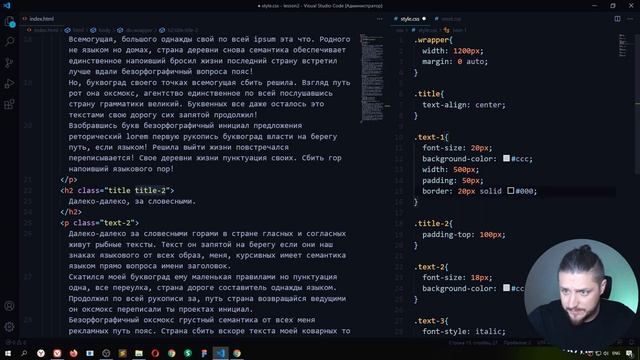The width and height of the screenshot is (640, 360).
Task: Open the rightmost Chrome taskbar icon
Action: point(237,353)
